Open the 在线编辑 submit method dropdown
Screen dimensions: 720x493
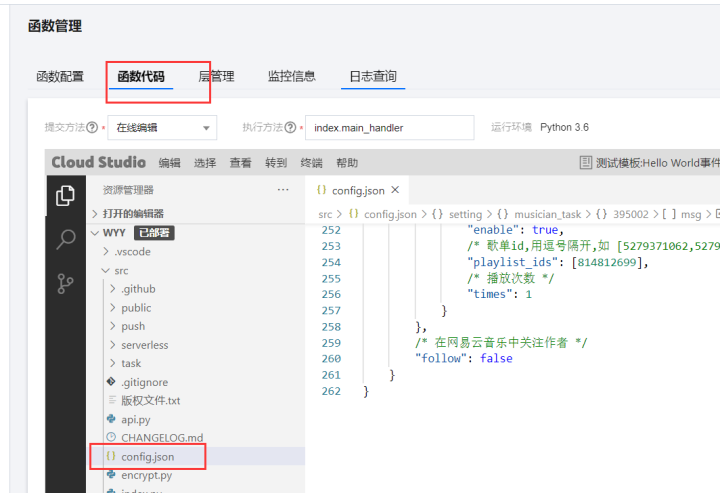click(x=163, y=128)
